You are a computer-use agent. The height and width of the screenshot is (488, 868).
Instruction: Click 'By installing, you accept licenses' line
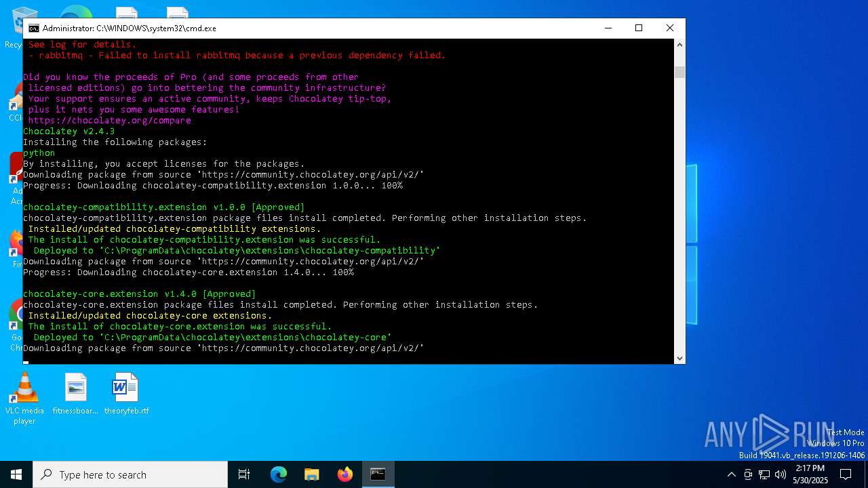pos(163,163)
